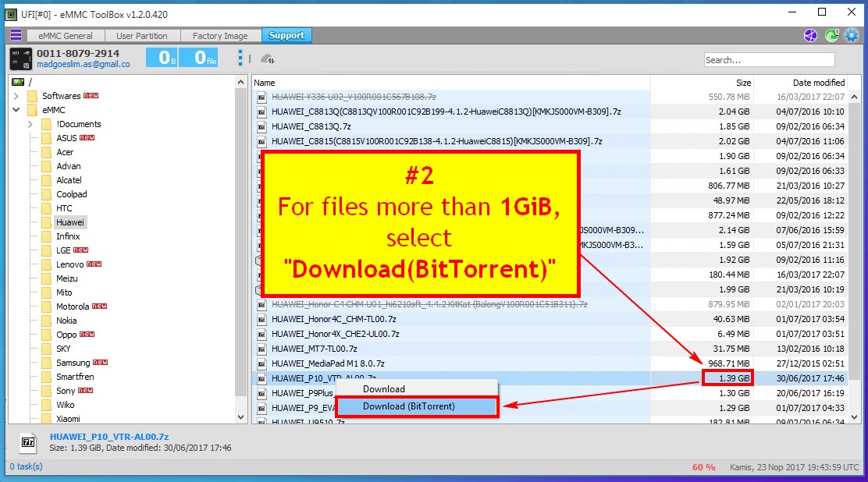Expand the Softwares folder node

click(16, 96)
